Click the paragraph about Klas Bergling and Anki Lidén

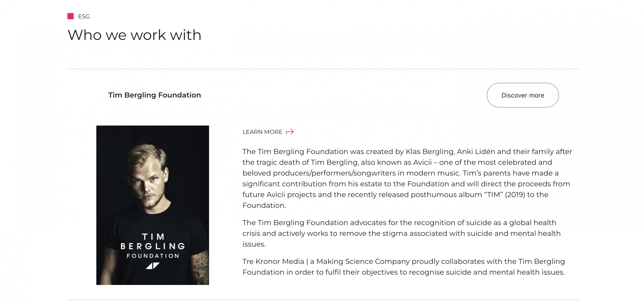click(407, 178)
